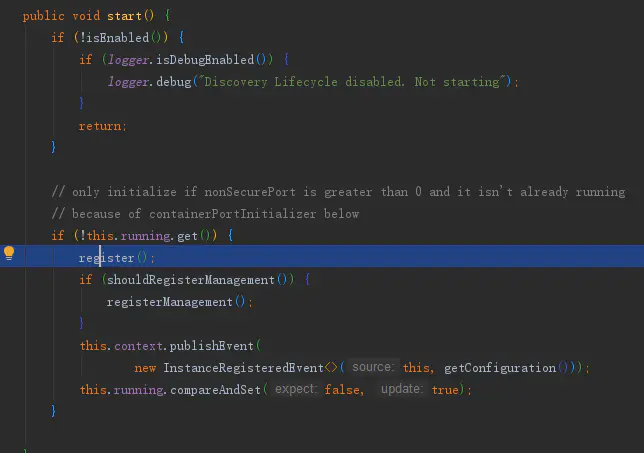Click the comment about nonSecurePort

point(337,191)
